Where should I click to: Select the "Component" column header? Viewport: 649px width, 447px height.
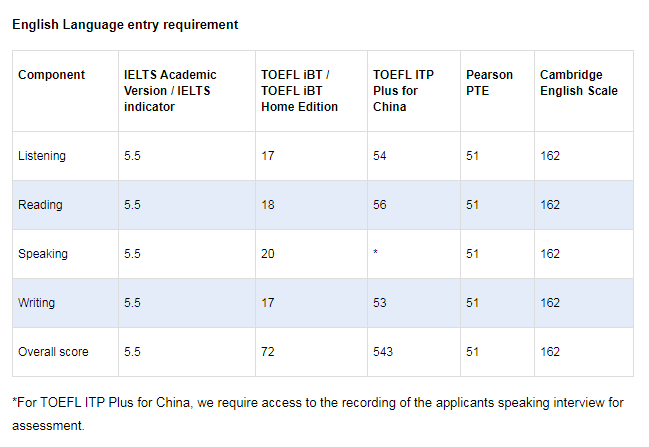[x=52, y=75]
